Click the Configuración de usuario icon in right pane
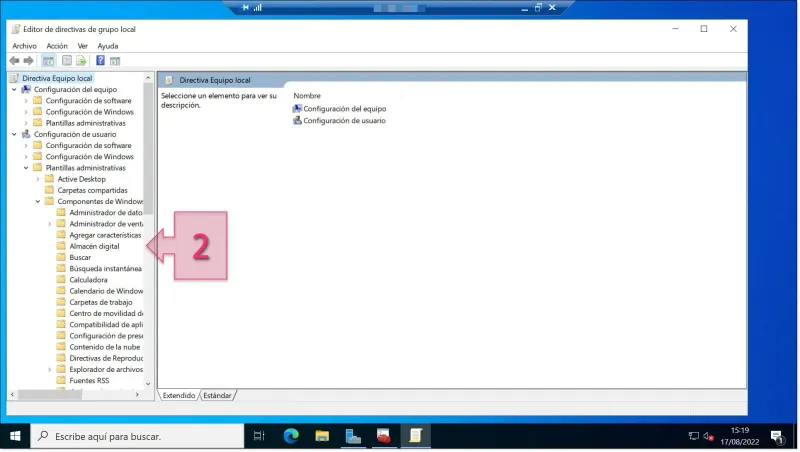The width and height of the screenshot is (800, 452). (x=297, y=120)
